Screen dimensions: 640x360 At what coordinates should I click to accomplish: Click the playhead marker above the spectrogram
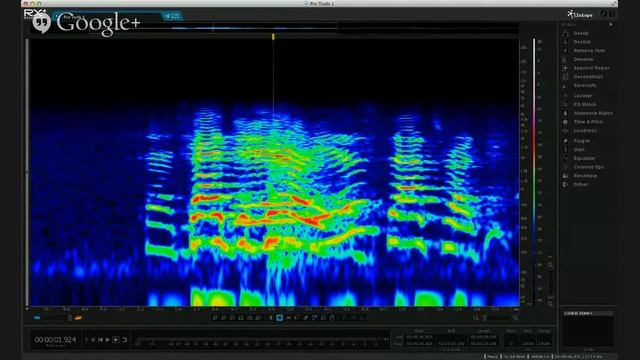[x=273, y=37]
